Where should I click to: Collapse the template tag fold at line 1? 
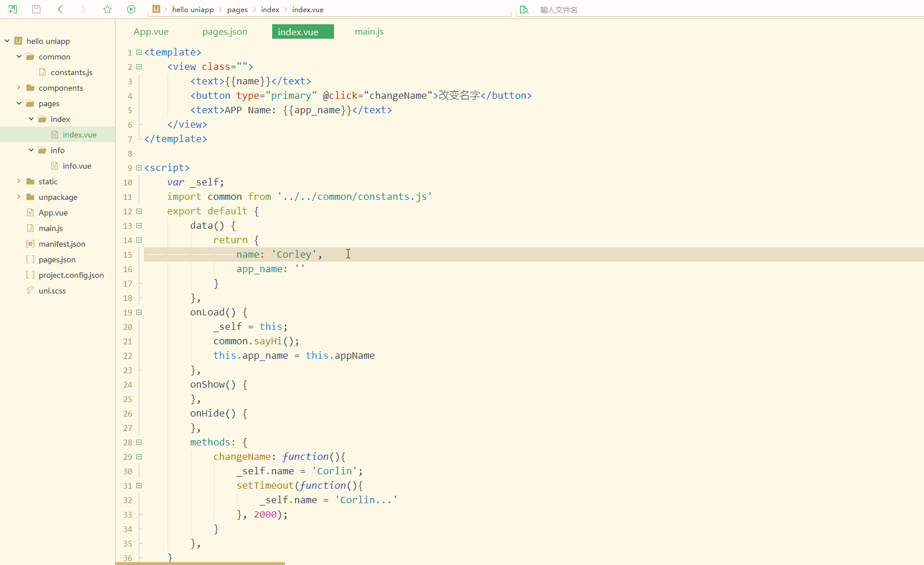pos(139,52)
